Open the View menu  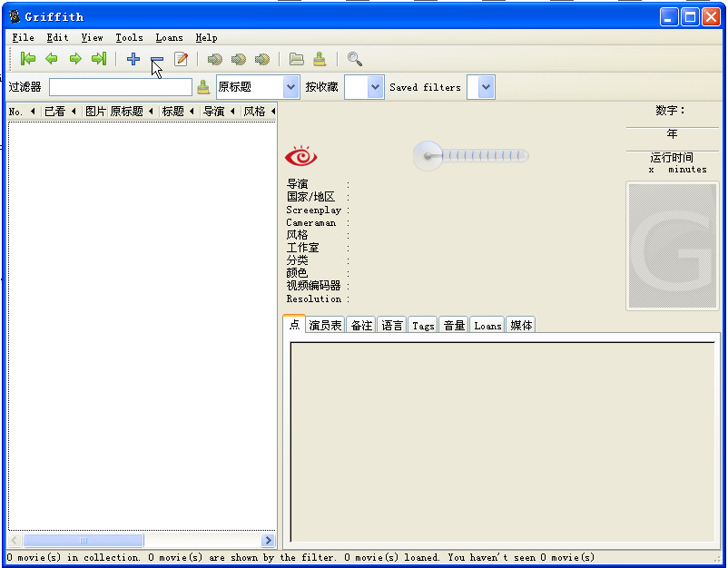pos(92,37)
